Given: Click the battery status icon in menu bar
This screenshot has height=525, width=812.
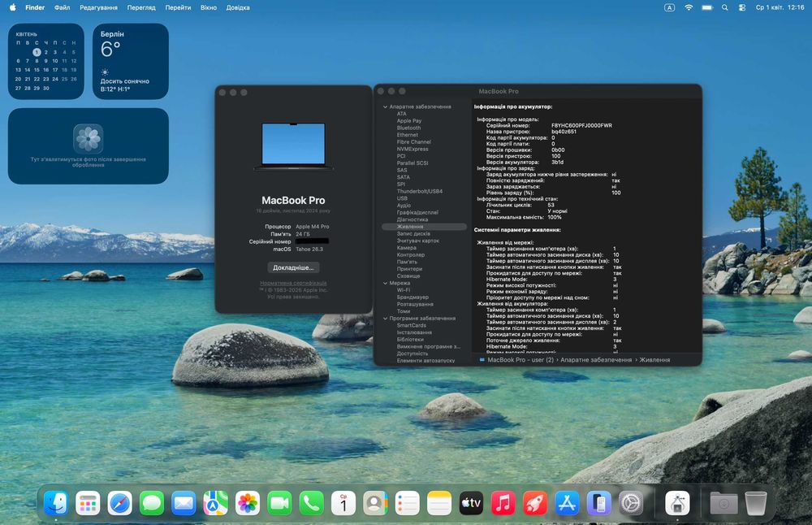Looking at the screenshot, I should pyautogui.click(x=707, y=7).
